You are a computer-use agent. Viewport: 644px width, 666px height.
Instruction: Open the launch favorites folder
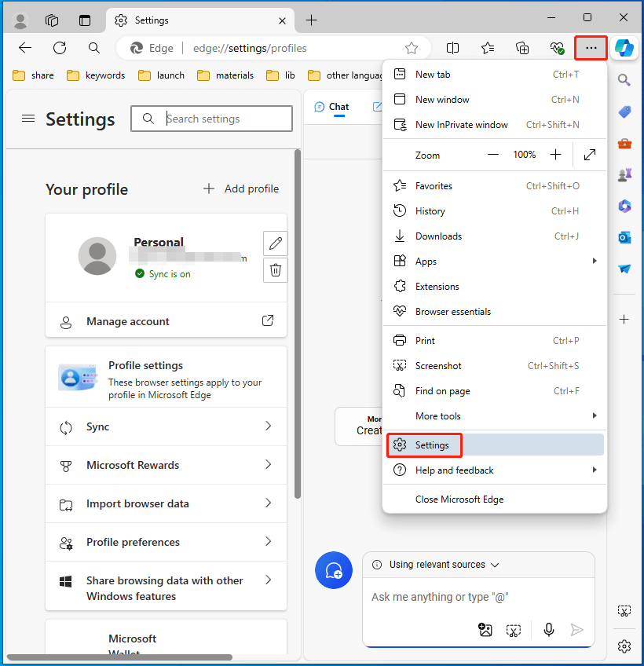point(162,75)
